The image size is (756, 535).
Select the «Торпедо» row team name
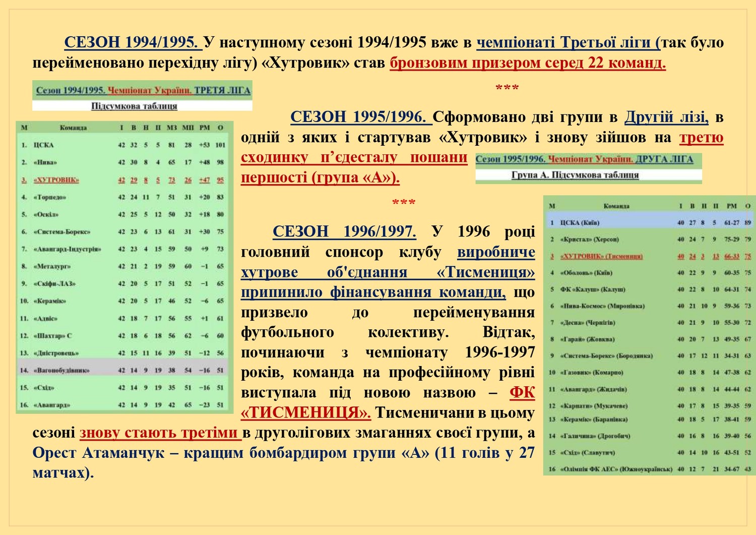50,197
